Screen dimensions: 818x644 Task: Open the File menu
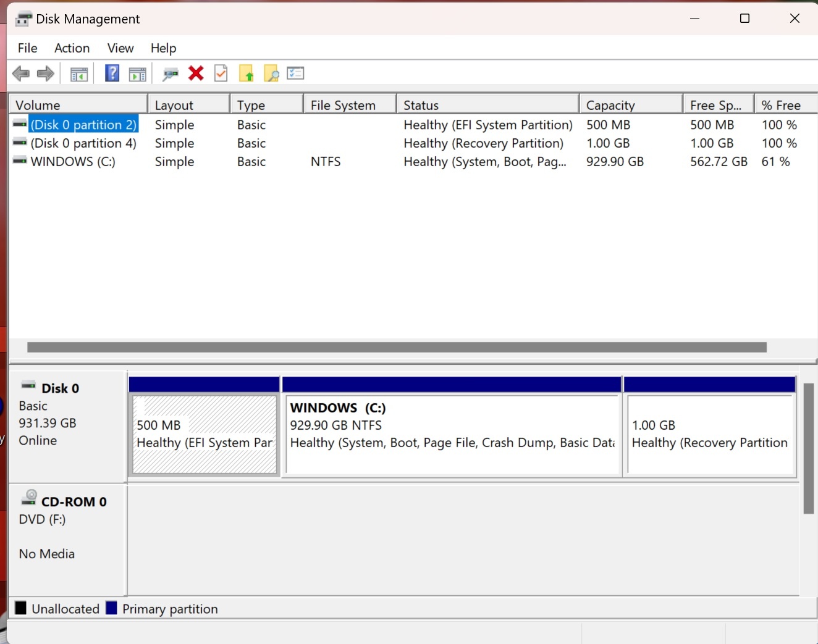(x=27, y=48)
